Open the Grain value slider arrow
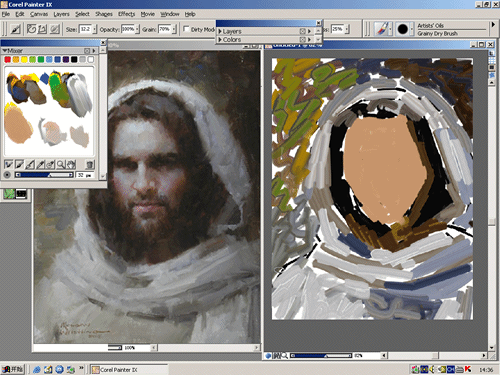The width and height of the screenshot is (500, 375). (x=174, y=29)
